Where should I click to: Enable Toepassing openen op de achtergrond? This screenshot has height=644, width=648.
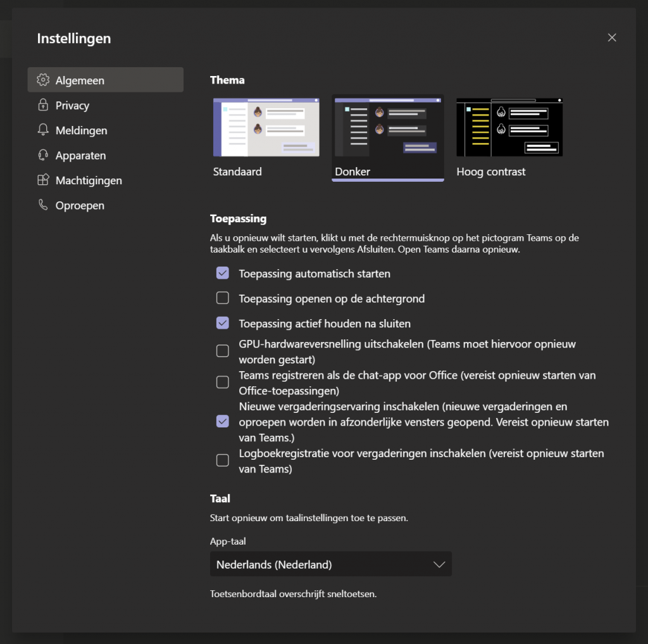223,298
